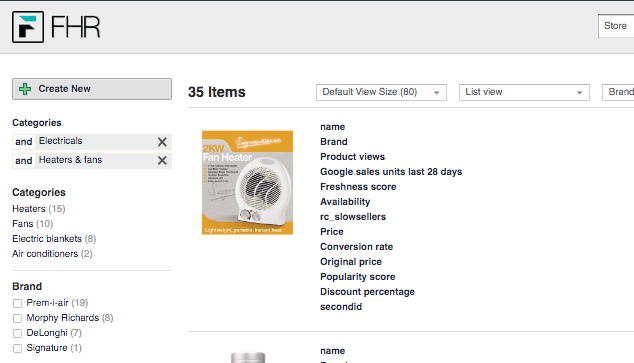Check the DeLonghi brand checkbox
This screenshot has width=634, height=363.
17,333
